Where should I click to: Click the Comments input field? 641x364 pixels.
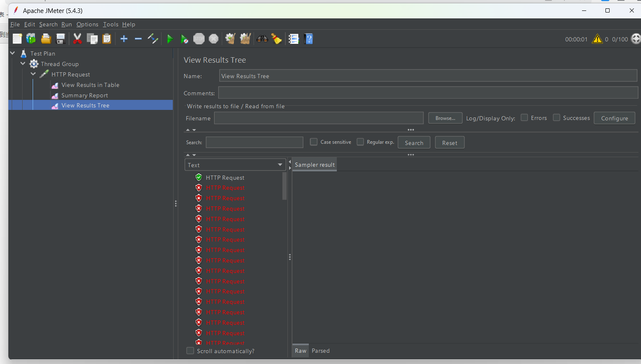point(428,93)
